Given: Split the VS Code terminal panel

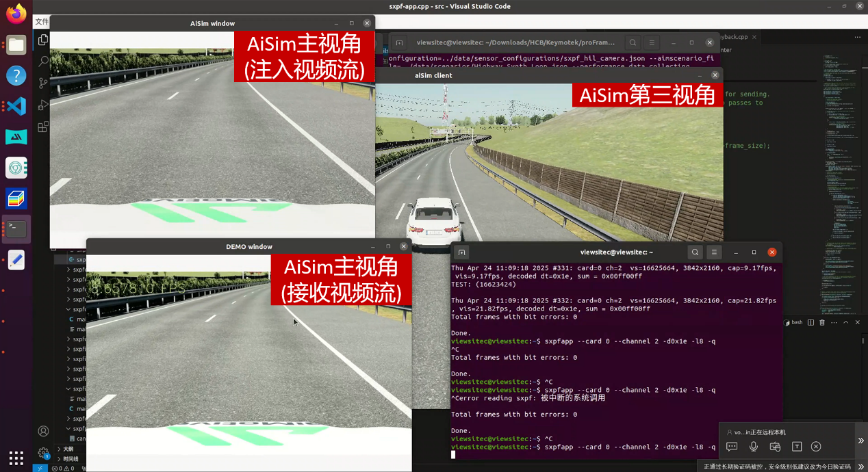Looking at the screenshot, I should click(x=810, y=322).
